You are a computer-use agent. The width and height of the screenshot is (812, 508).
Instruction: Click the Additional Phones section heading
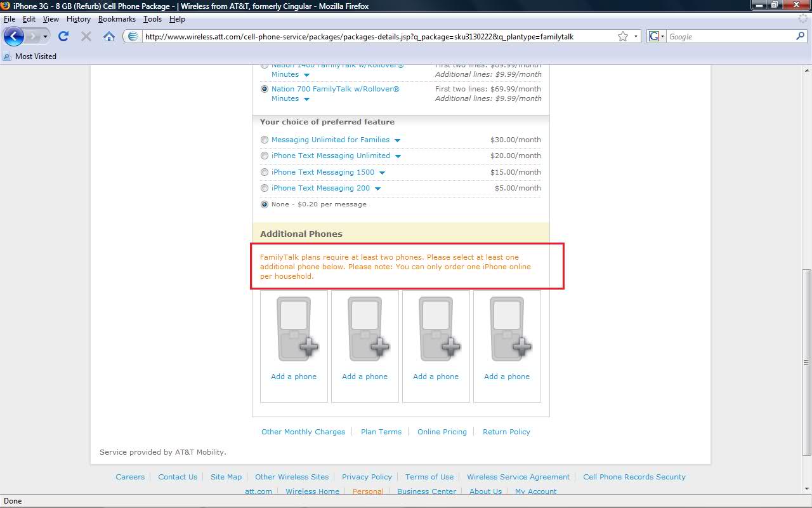click(x=301, y=234)
